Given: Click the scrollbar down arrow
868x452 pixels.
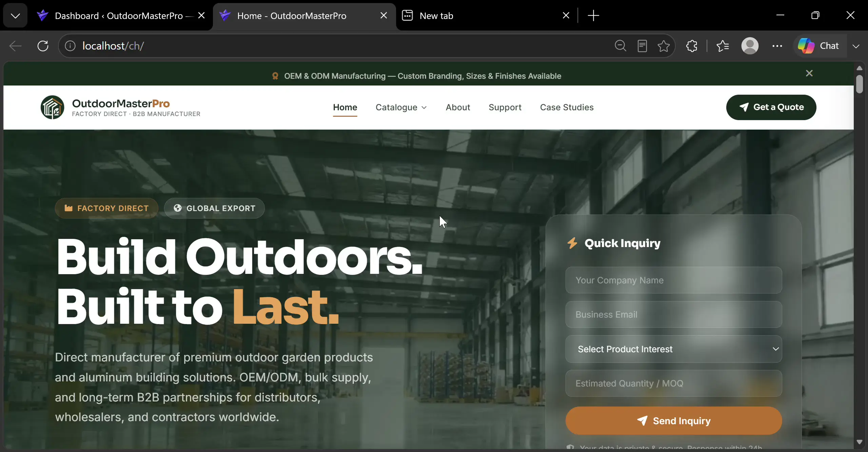Looking at the screenshot, I should coord(859,442).
